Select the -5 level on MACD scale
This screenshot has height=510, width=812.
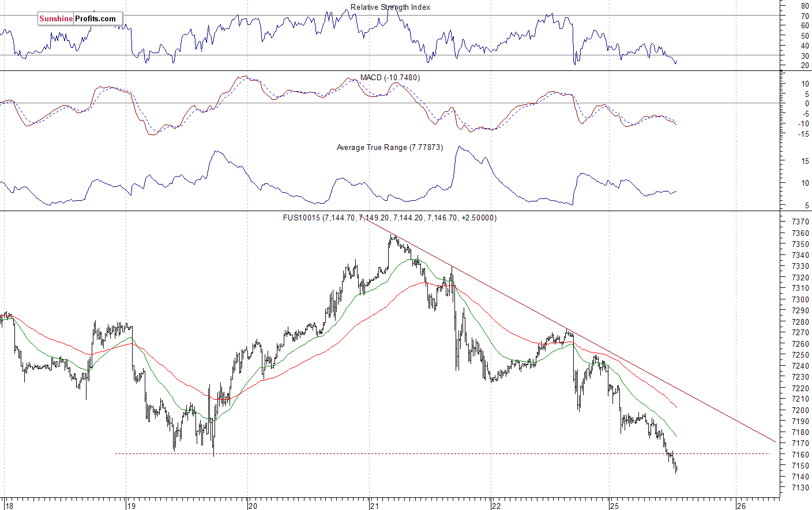805,114
